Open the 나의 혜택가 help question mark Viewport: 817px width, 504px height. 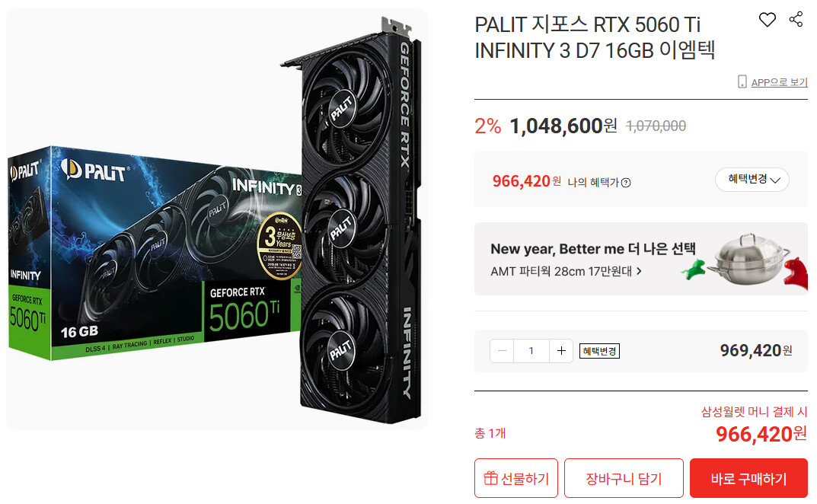pos(626,183)
